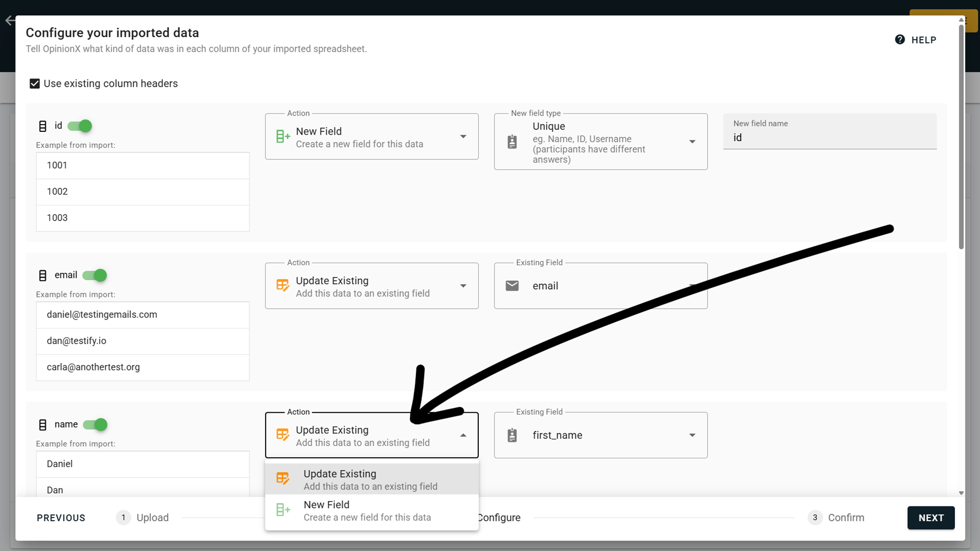Click the badge icon next to first_name
The width and height of the screenshot is (980, 551).
click(512, 435)
